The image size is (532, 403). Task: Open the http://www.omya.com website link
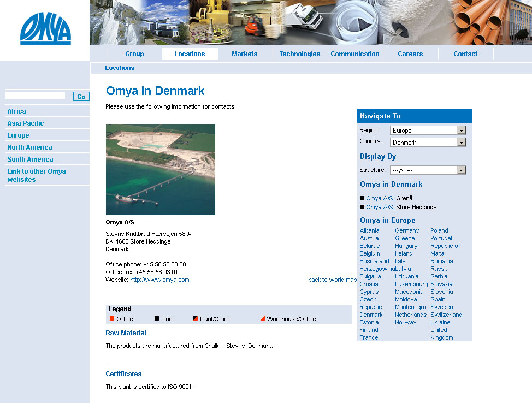[x=160, y=280]
